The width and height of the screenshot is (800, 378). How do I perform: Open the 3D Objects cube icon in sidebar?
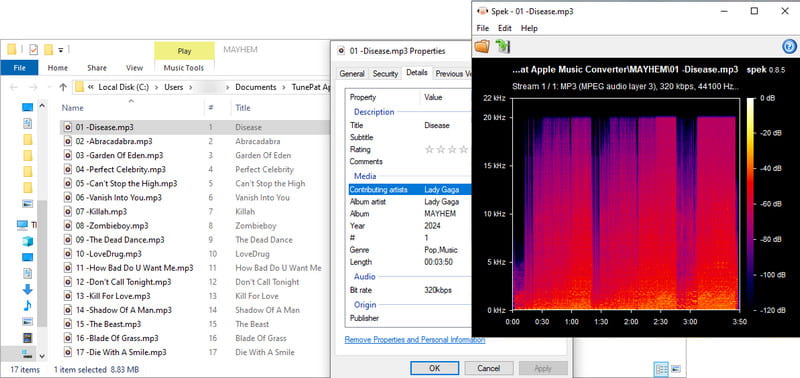pyautogui.click(x=28, y=241)
